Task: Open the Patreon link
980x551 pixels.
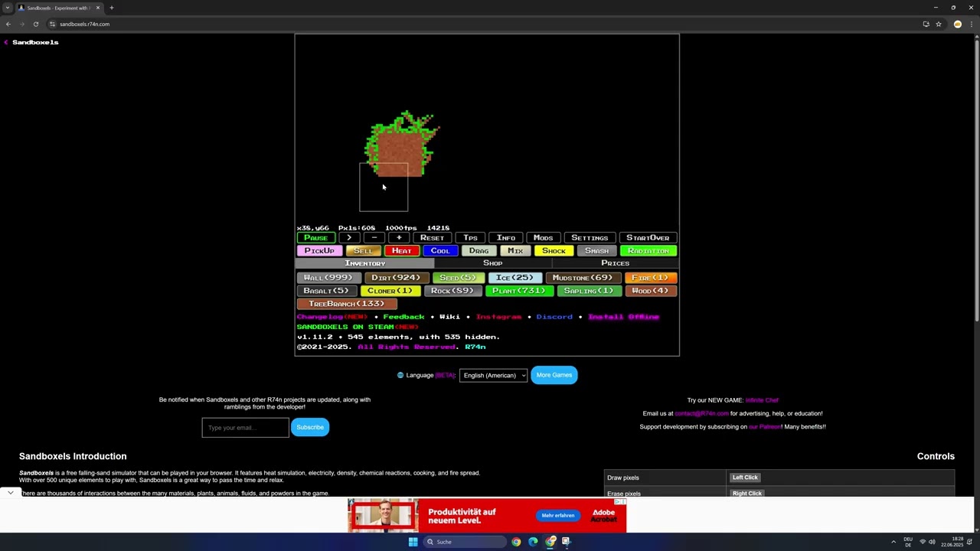Action: 764,426
